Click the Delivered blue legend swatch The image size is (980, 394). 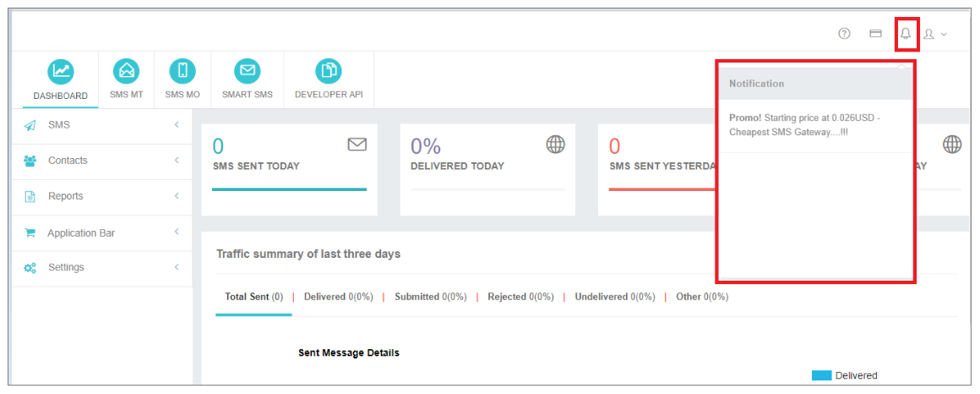(821, 375)
